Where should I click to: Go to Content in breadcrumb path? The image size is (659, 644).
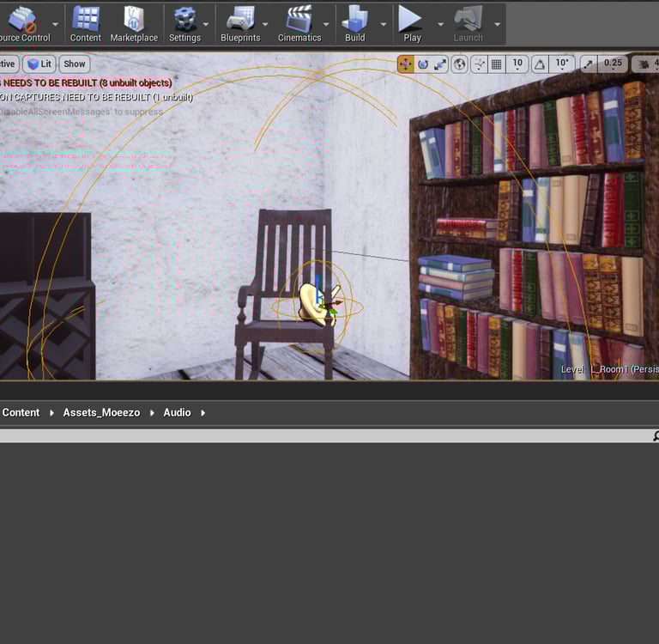point(21,413)
